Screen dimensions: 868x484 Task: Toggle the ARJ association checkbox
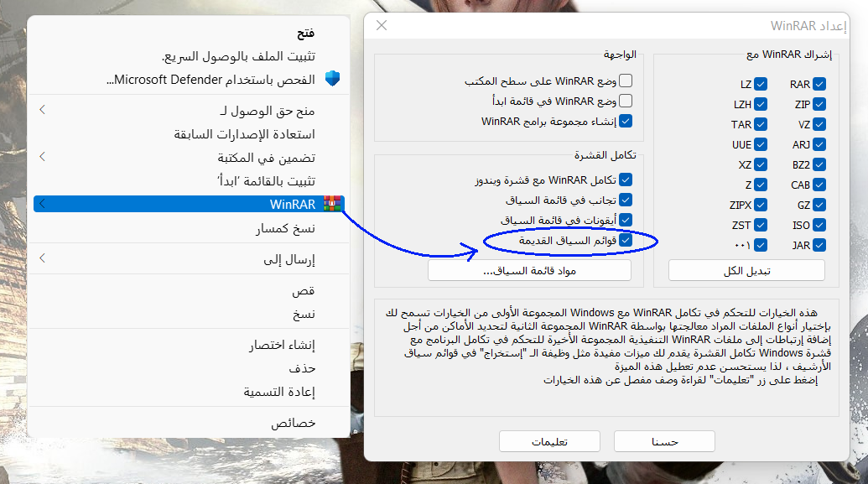(x=819, y=144)
